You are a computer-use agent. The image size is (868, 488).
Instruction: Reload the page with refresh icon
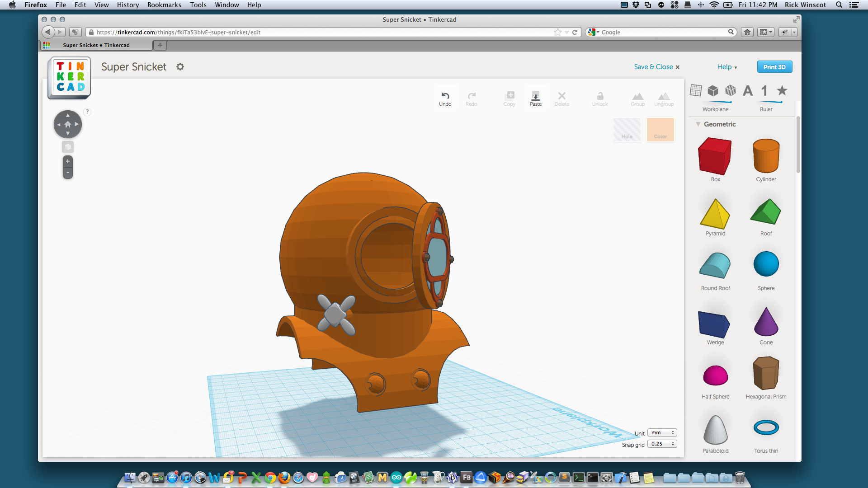(x=575, y=32)
